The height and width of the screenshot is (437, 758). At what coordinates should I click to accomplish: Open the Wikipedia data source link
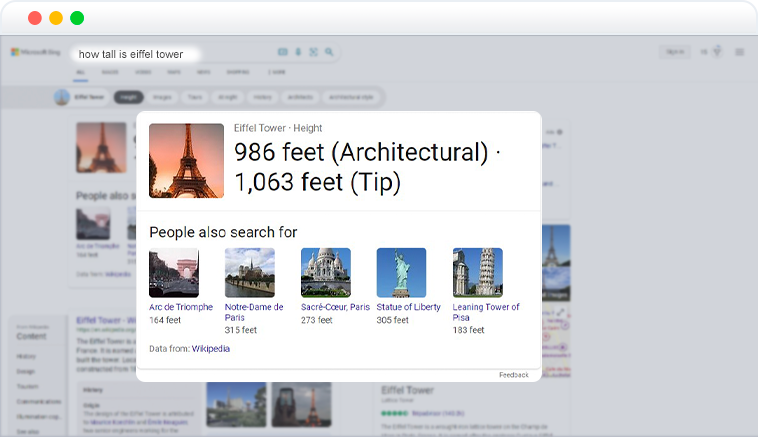click(210, 349)
